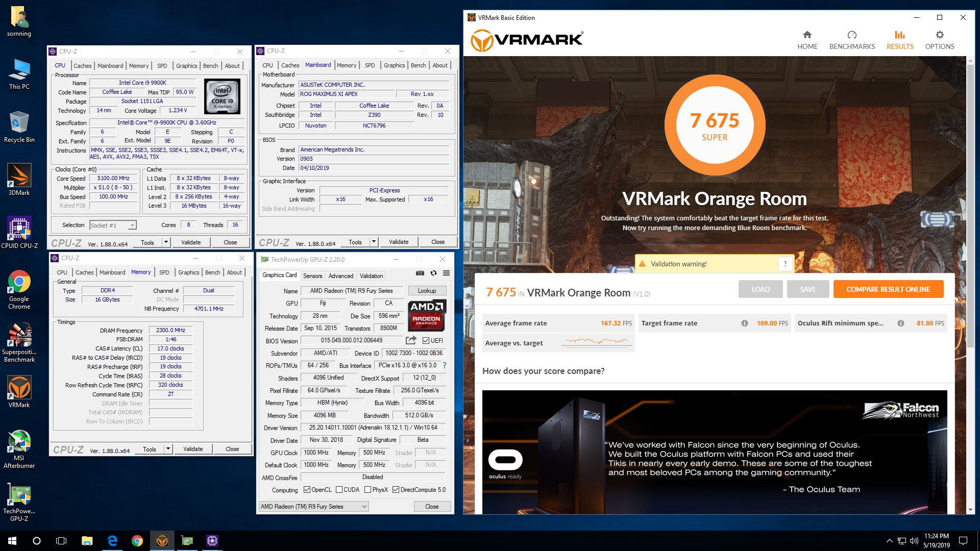
Task: Switch to SPD tab in Mainboard window
Action: coord(370,65)
